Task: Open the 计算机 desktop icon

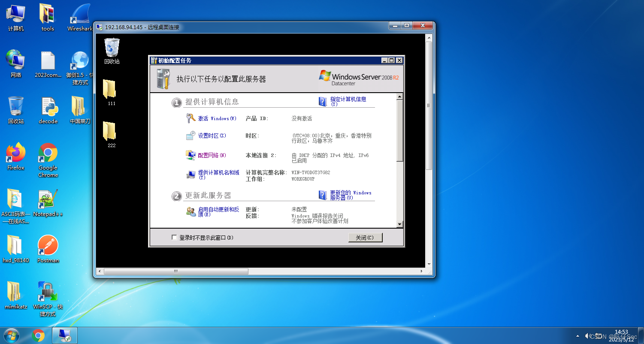Action: coord(16,17)
